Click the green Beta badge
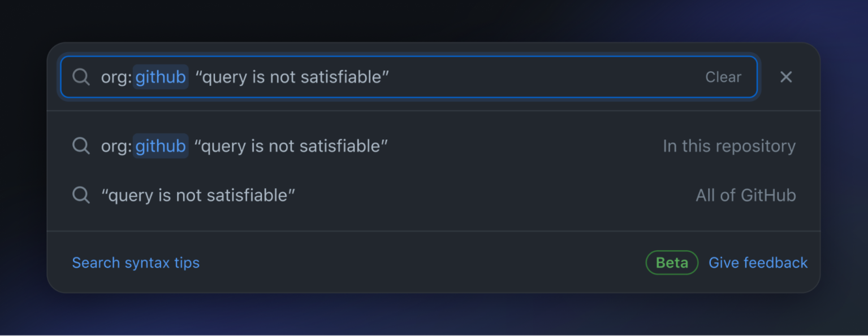The image size is (868, 336). [672, 263]
